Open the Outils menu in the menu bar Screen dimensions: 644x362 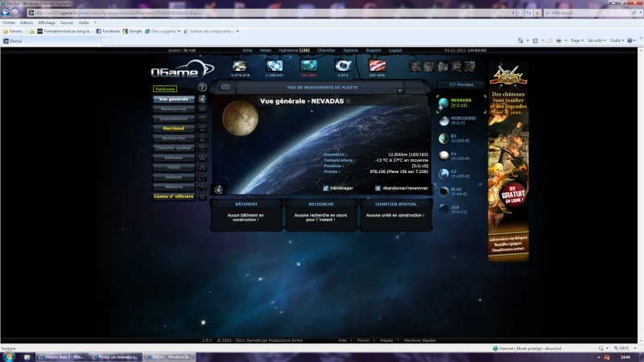point(84,23)
